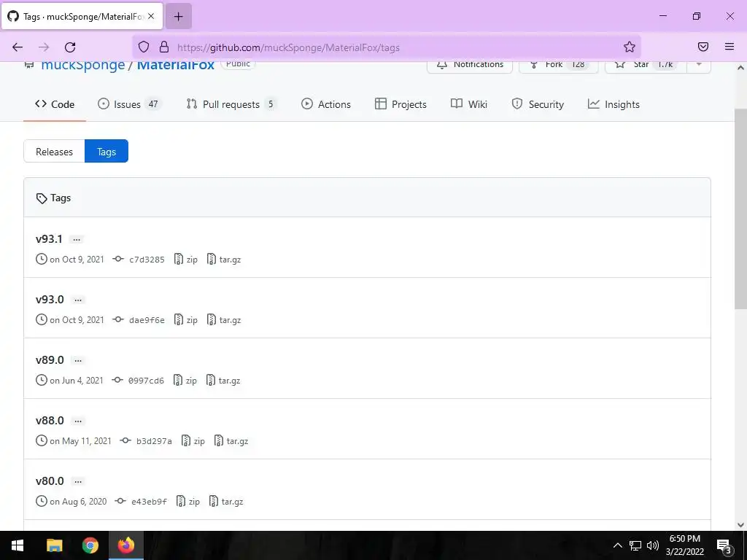
Task: Open the taskbar network icon
Action: tap(635, 545)
